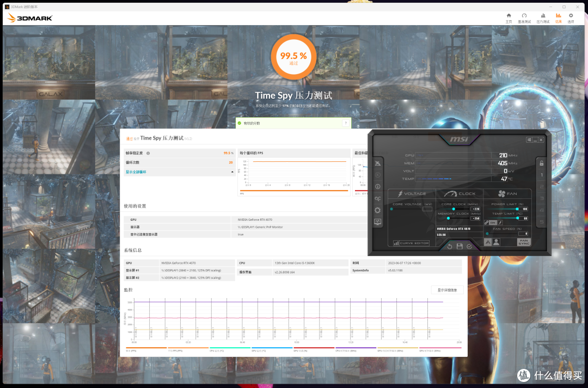Select Afterburner profile slot 3
The image size is (588, 388).
[x=542, y=198]
